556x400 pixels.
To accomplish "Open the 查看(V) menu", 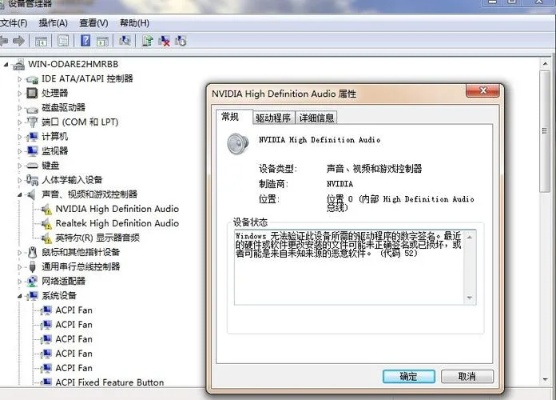I will [x=94, y=23].
